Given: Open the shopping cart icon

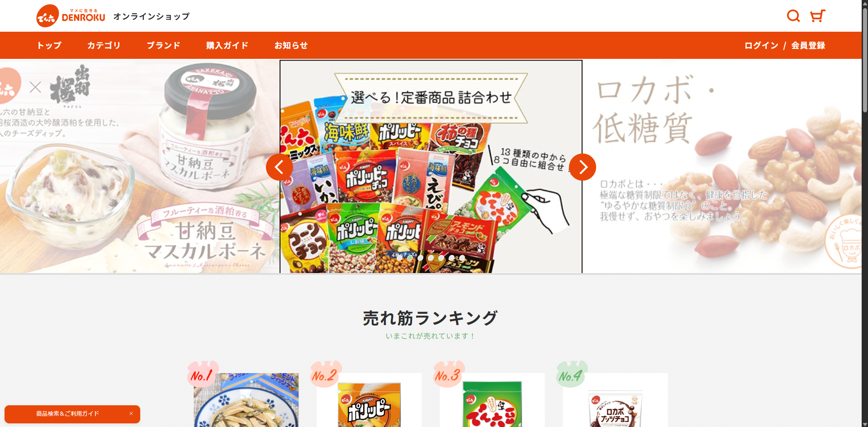Looking at the screenshot, I should coord(817,16).
